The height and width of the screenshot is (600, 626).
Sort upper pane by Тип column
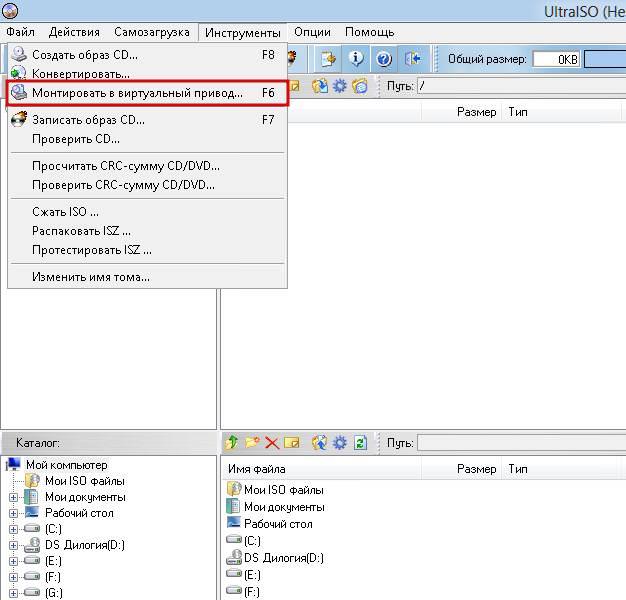(561, 112)
